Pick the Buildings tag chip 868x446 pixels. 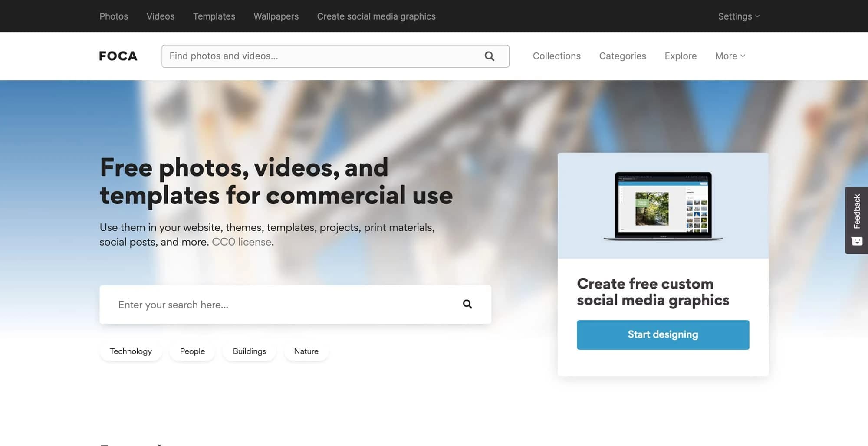249,351
